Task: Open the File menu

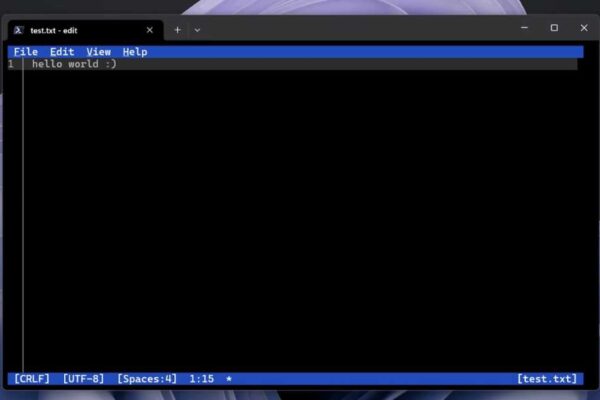Action: 26,52
